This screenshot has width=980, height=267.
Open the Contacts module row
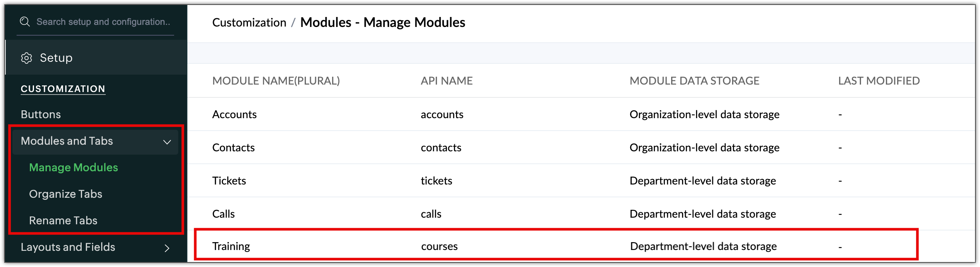[233, 148]
